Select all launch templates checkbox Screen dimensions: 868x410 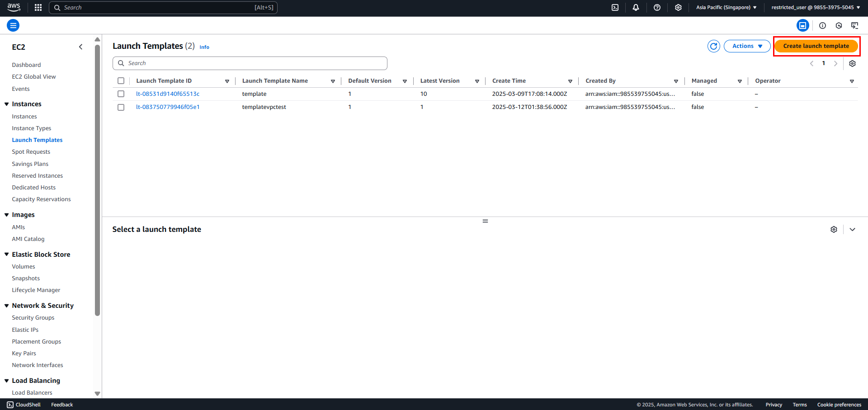pyautogui.click(x=121, y=81)
